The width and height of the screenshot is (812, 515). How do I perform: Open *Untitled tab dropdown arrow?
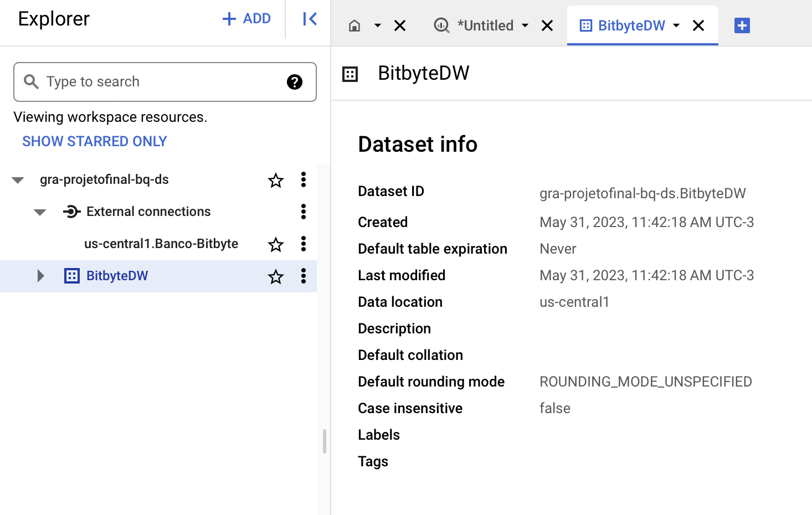(525, 25)
